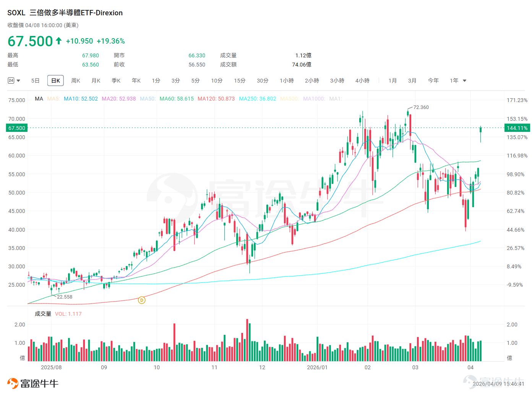Switch to the 月K timeframe

96,81
